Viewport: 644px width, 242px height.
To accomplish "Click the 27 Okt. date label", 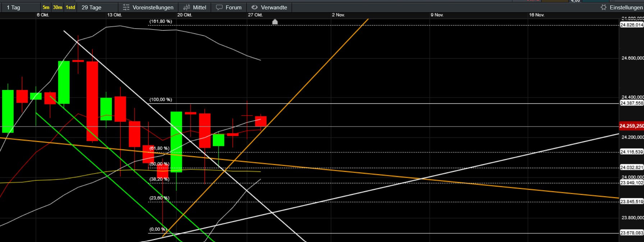I will point(255,15).
